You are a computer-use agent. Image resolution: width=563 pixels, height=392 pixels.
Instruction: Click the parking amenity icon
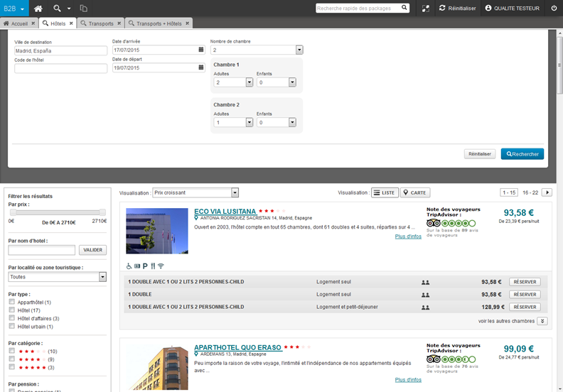point(144,266)
